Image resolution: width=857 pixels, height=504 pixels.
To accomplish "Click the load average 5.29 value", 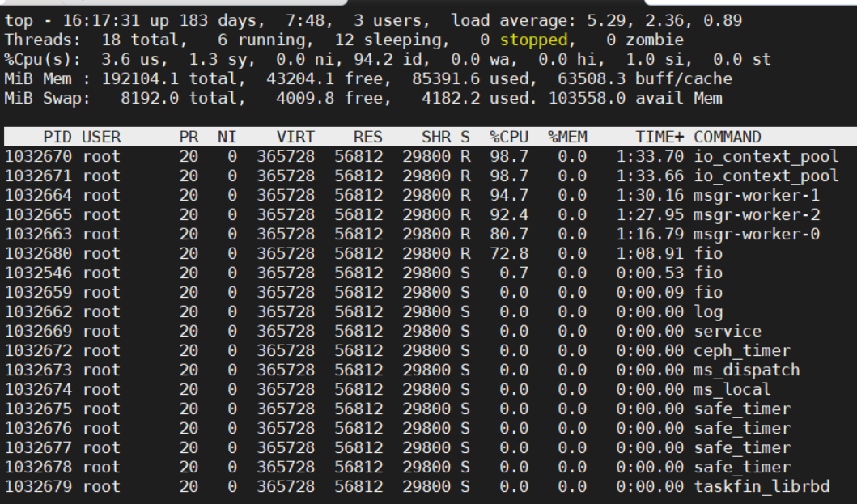I will pos(606,21).
